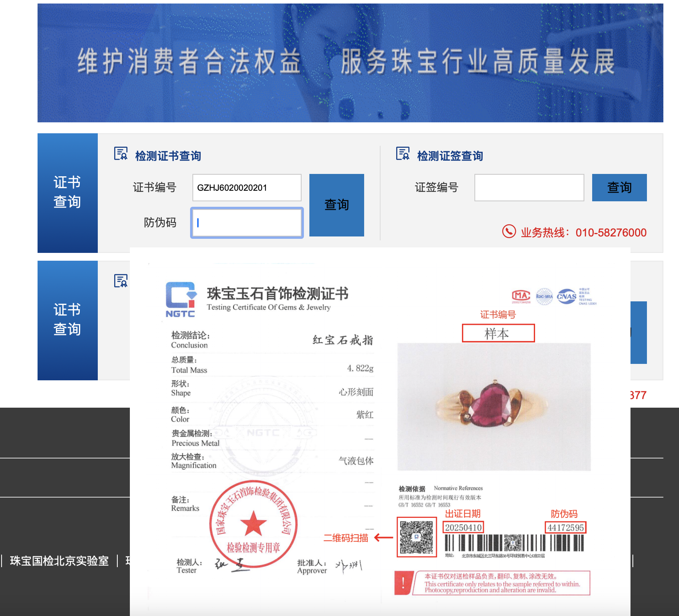
Task: Click the label query document icon
Action: click(402, 154)
